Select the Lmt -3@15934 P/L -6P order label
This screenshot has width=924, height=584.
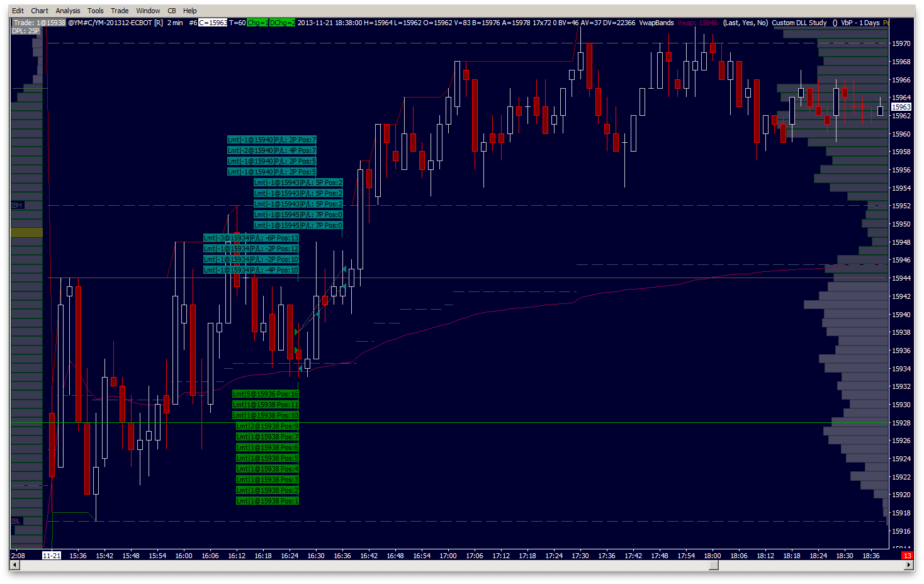click(251, 238)
